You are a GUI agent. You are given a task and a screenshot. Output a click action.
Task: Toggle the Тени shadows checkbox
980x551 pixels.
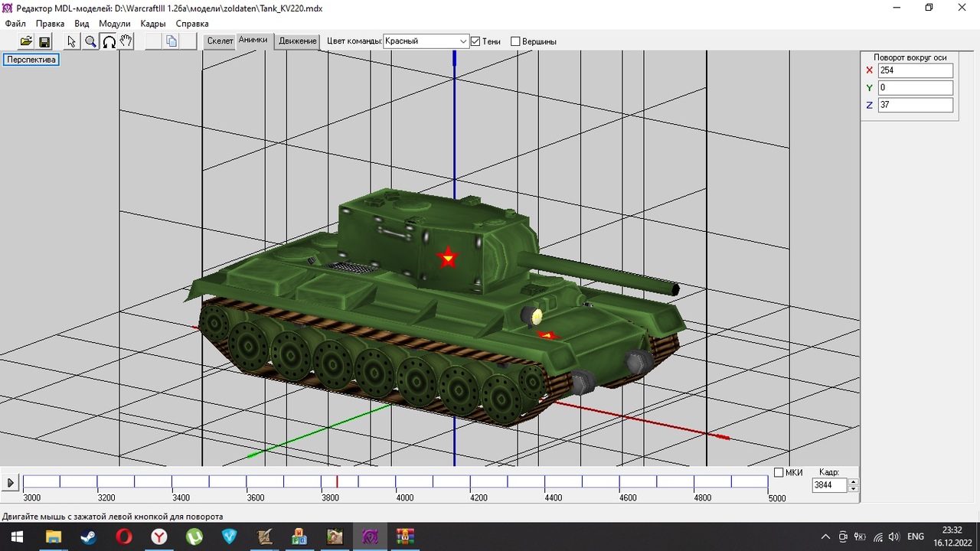tap(475, 41)
